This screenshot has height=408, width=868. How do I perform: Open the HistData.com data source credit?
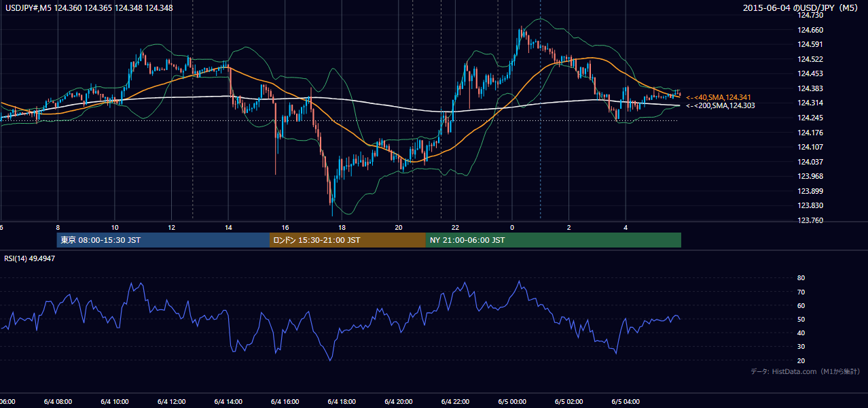click(805, 371)
